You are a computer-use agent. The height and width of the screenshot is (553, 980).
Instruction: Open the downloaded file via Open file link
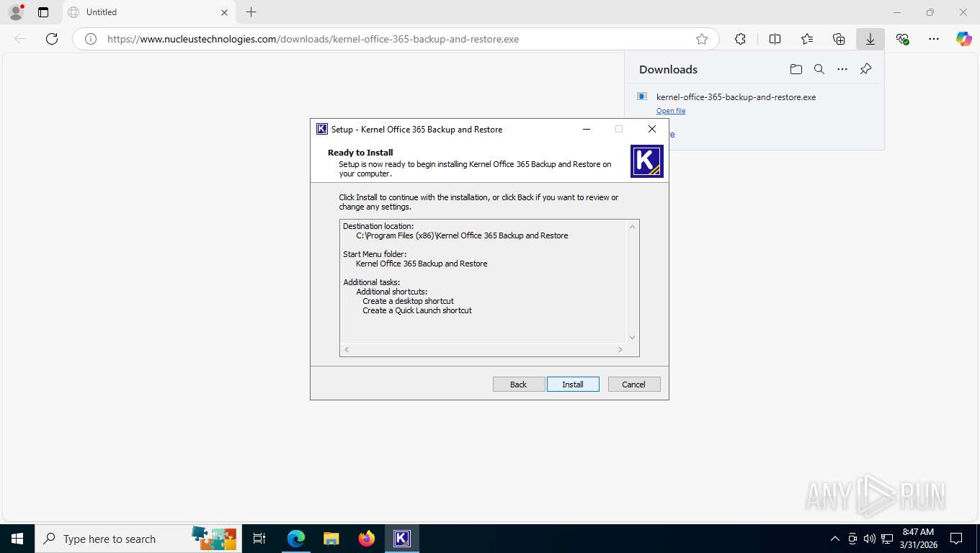(671, 111)
